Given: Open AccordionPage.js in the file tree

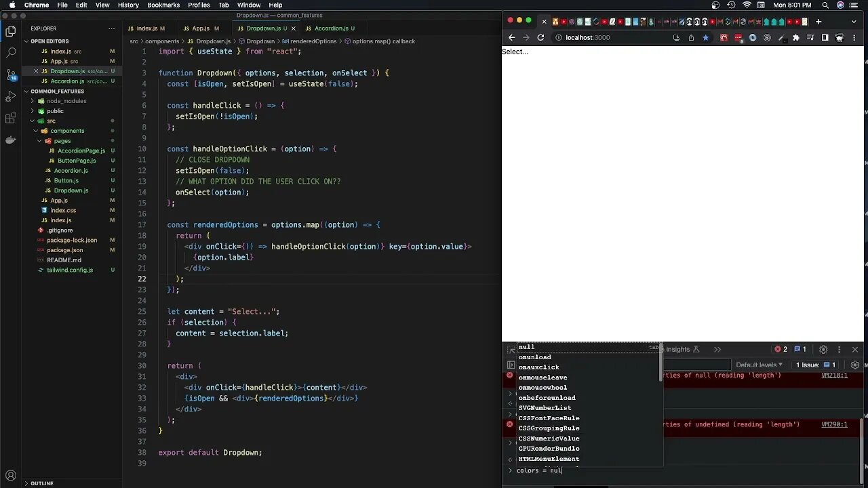Looking at the screenshot, I should coord(81,150).
